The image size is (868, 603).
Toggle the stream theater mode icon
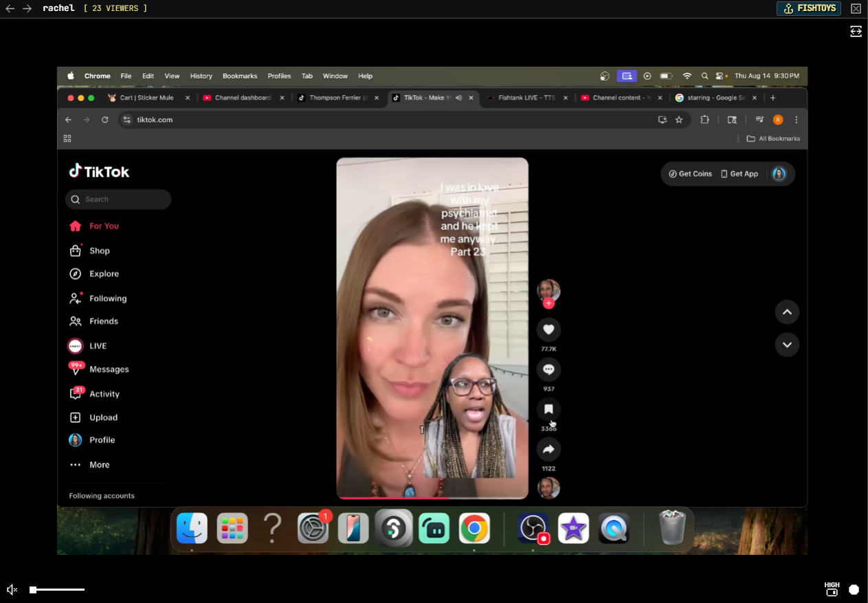tap(856, 32)
